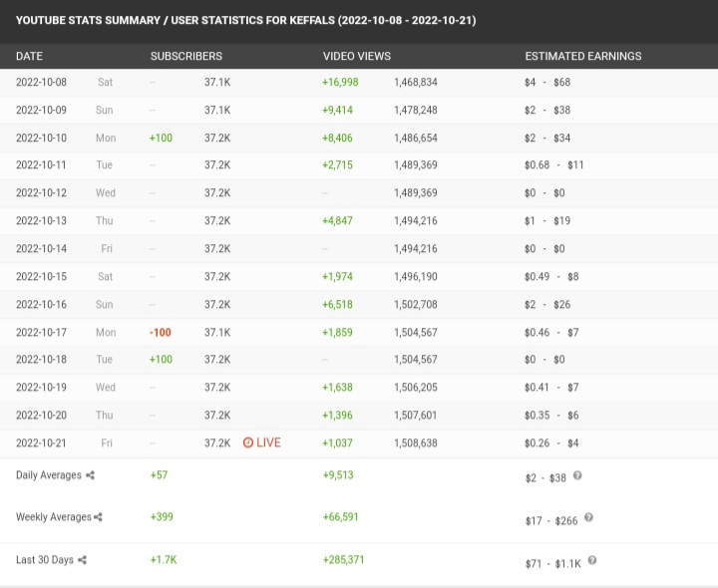Click total views 1,508,638
Screen dimensions: 718x588
point(416,443)
